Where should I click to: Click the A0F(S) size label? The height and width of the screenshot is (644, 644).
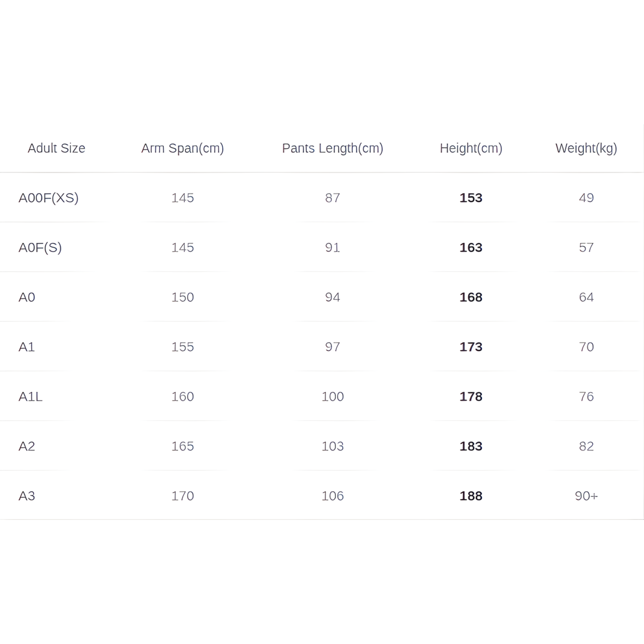[x=40, y=247]
